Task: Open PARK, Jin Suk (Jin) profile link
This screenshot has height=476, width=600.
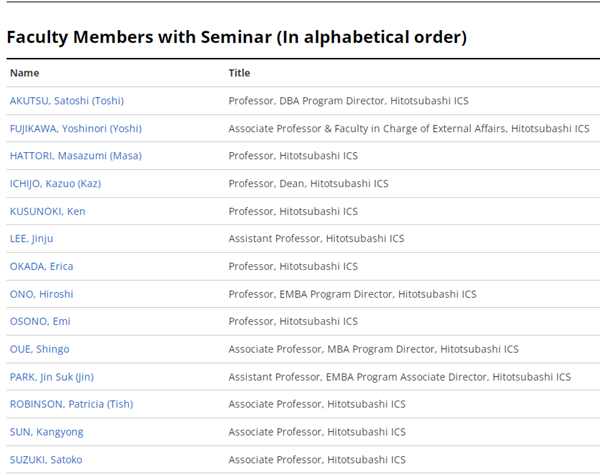Action: [x=52, y=377]
